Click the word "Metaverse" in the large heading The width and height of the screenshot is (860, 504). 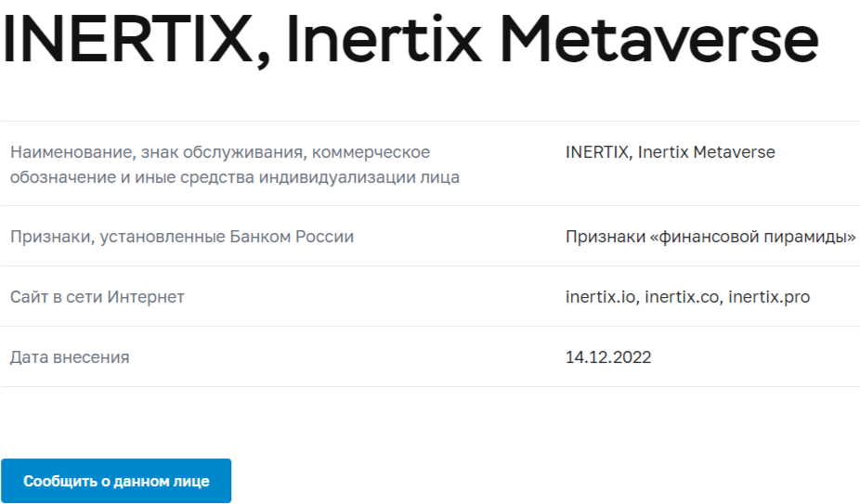[663, 39]
